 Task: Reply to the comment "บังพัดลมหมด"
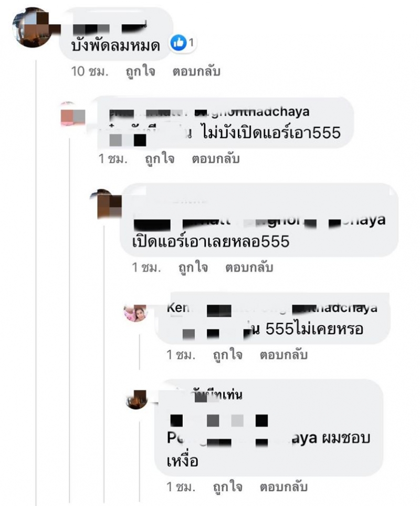point(196,71)
